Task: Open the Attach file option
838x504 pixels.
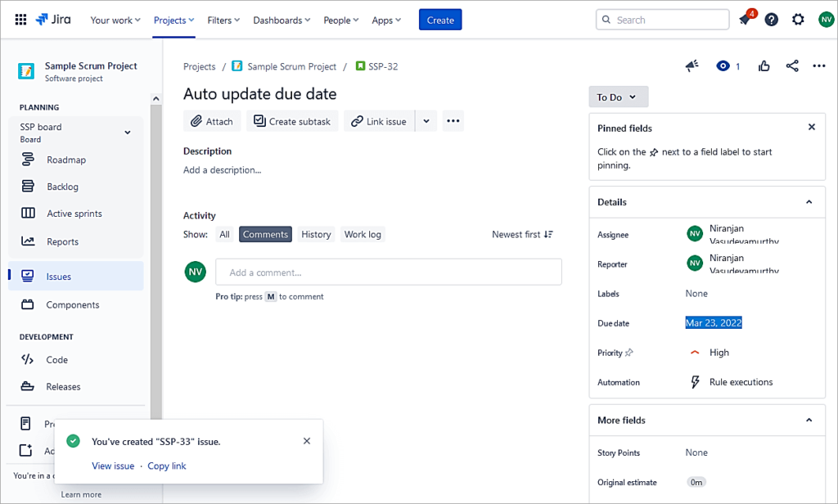Action: click(211, 120)
